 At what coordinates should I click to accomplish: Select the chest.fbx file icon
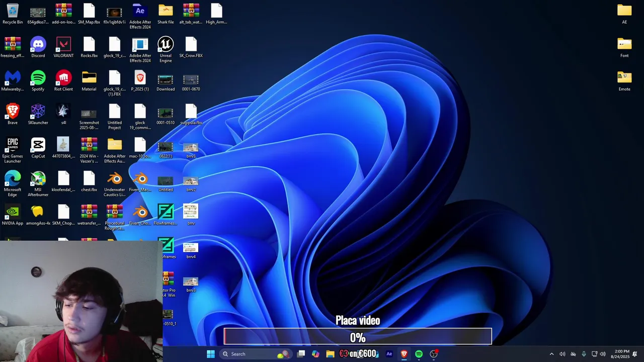point(89,182)
